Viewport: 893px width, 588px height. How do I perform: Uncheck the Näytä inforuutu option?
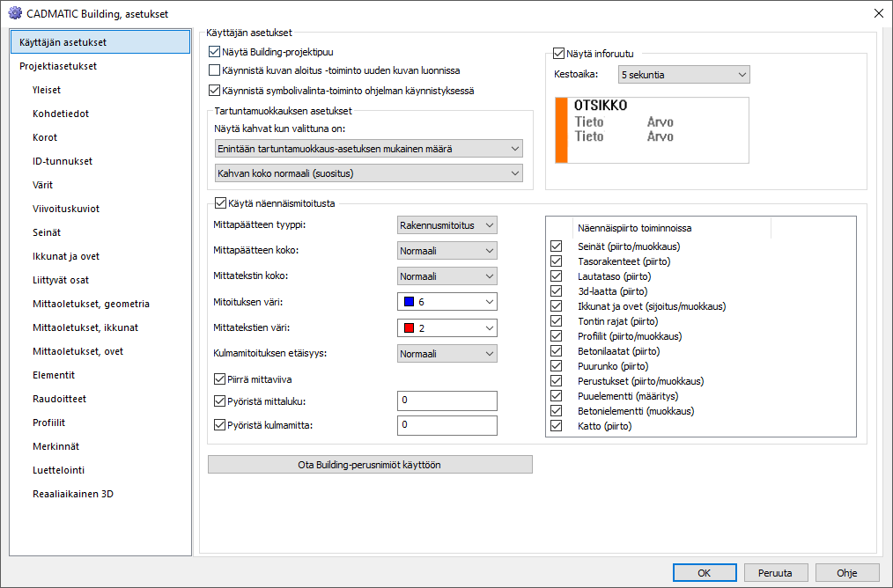(558, 54)
